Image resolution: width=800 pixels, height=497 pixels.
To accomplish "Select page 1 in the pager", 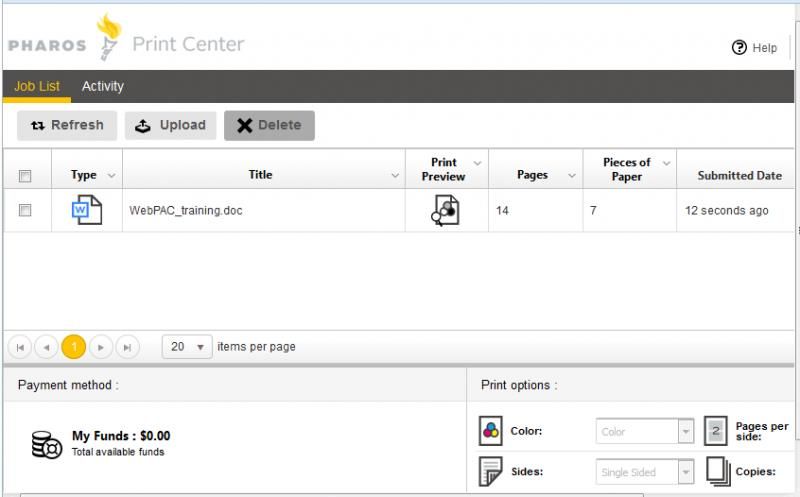I will [x=73, y=347].
